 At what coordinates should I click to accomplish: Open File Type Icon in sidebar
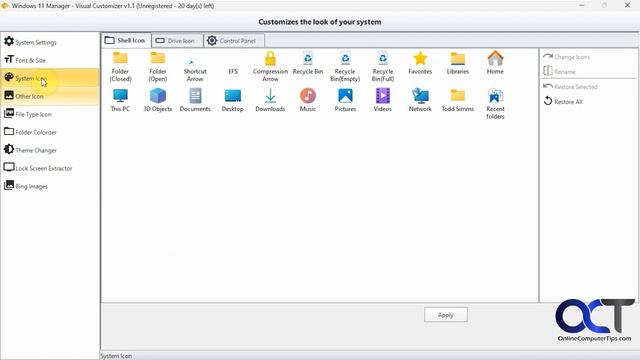pos(50,114)
